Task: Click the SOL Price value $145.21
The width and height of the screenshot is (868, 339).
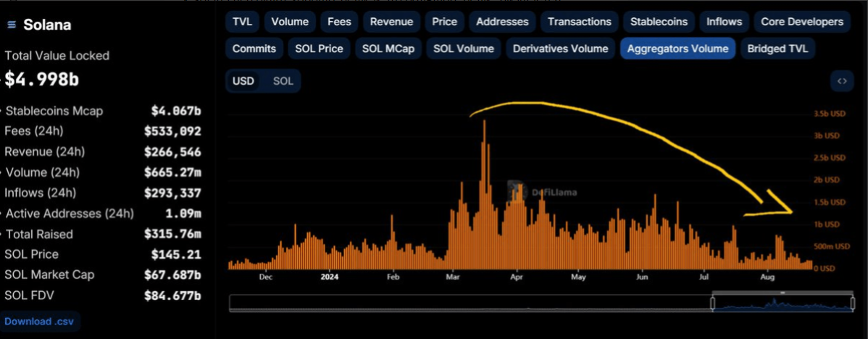Action: pyautogui.click(x=176, y=254)
